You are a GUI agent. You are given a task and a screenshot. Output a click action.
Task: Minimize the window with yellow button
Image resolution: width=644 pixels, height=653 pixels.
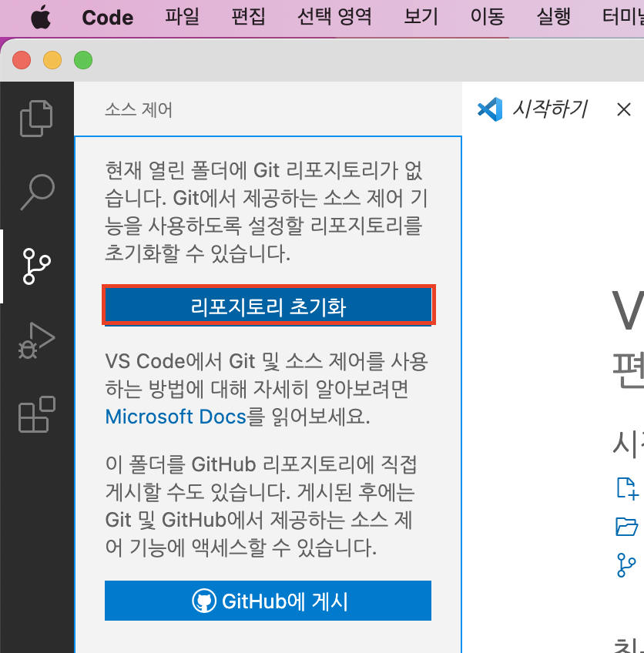click(52, 60)
